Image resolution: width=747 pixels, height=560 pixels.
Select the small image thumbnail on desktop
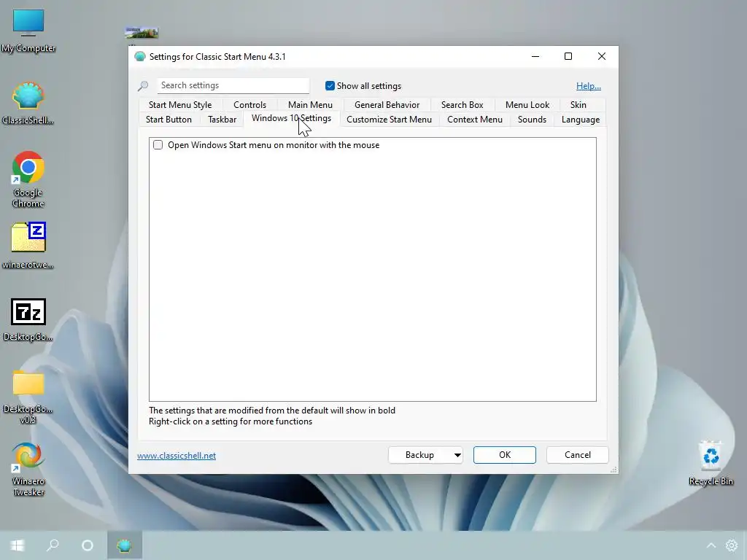coord(142,33)
